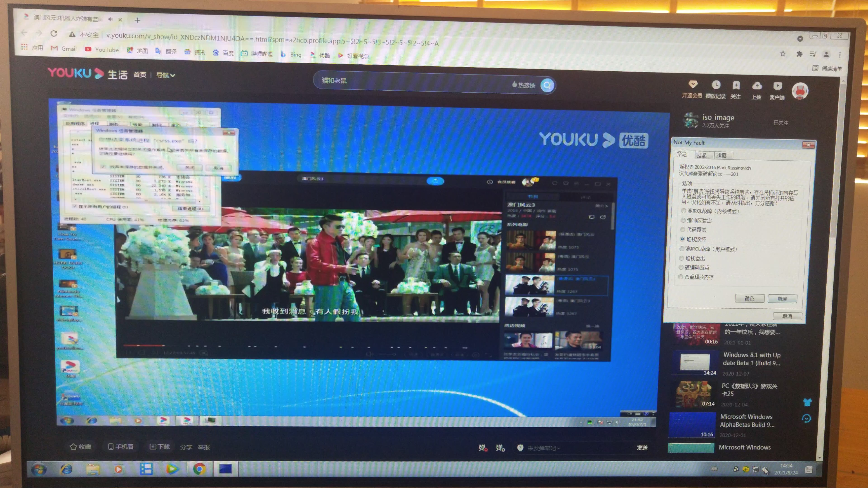The width and height of the screenshot is (868, 488).
Task: Open the 热搜榜 hot search list
Action: [523, 85]
